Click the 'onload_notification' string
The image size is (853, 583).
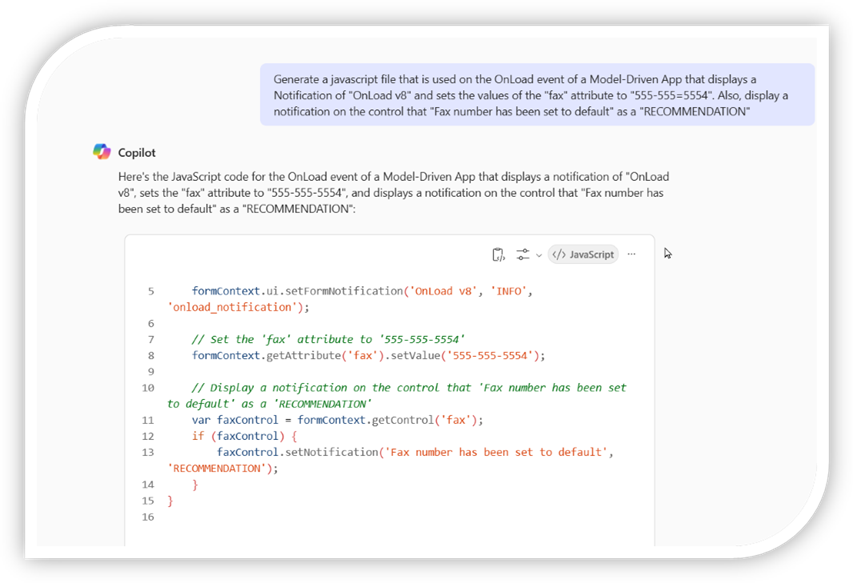(x=232, y=307)
